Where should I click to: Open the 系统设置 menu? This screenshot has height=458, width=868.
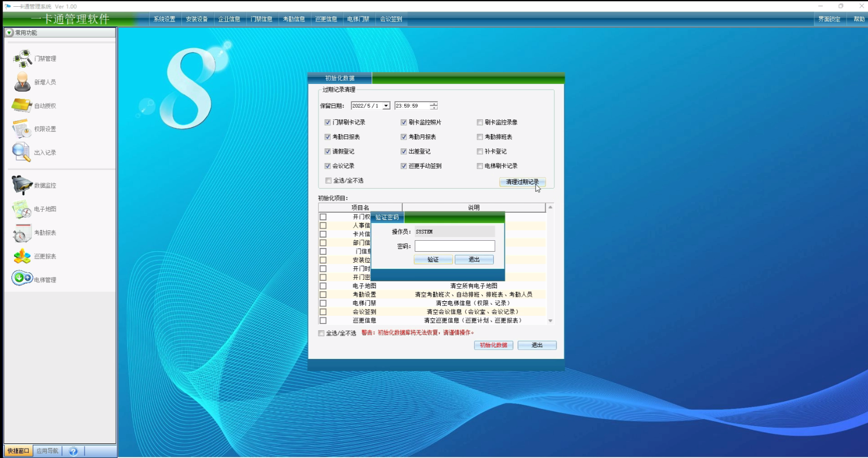(164, 19)
